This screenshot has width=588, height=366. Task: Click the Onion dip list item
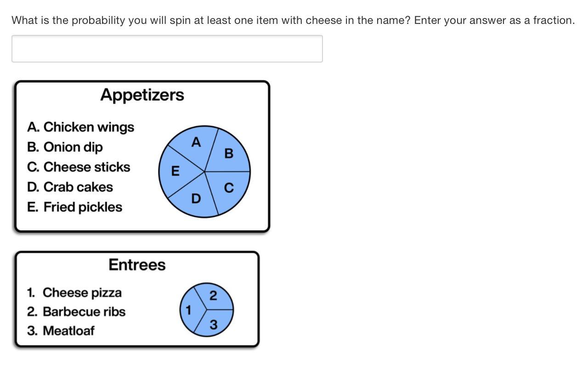tap(65, 147)
